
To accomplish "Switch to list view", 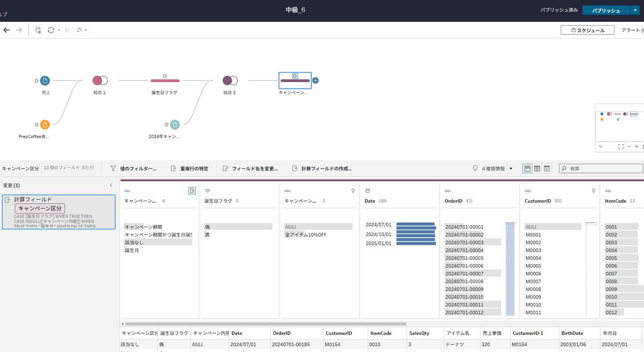I will pos(547,168).
